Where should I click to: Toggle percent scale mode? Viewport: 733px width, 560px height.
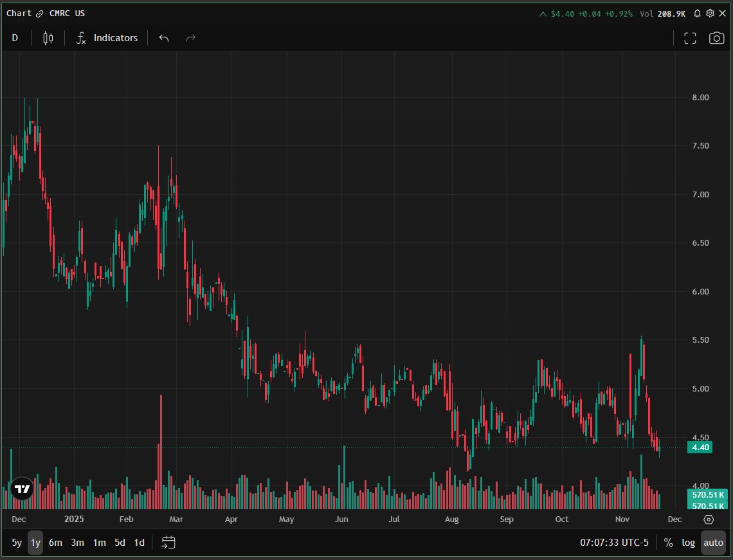pos(669,542)
